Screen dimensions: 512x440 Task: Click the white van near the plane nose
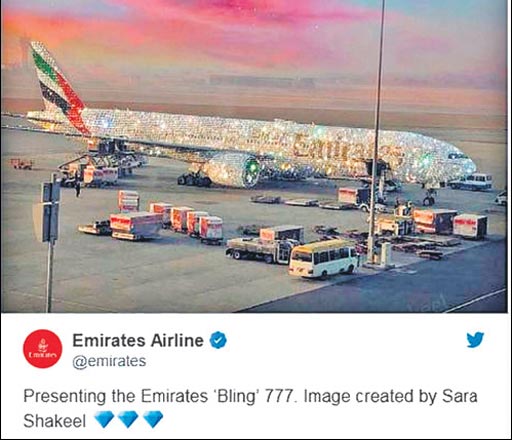click(x=471, y=182)
